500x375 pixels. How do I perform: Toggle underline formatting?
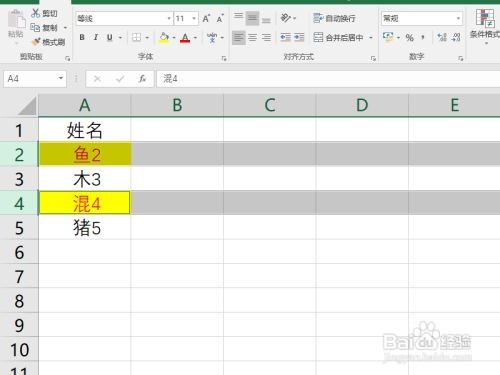[110, 37]
